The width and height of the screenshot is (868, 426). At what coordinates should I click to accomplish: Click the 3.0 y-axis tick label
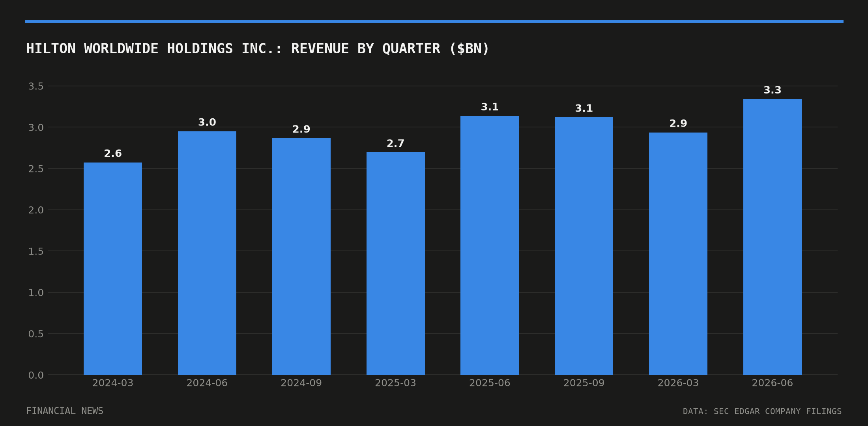coord(36,127)
